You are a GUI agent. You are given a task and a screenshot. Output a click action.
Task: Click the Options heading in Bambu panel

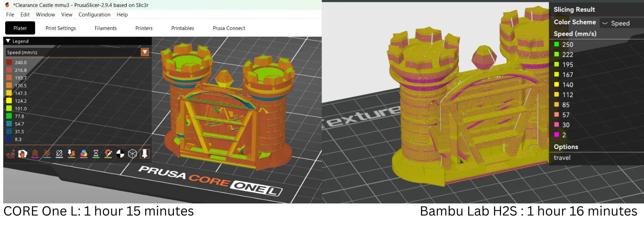pyautogui.click(x=566, y=147)
